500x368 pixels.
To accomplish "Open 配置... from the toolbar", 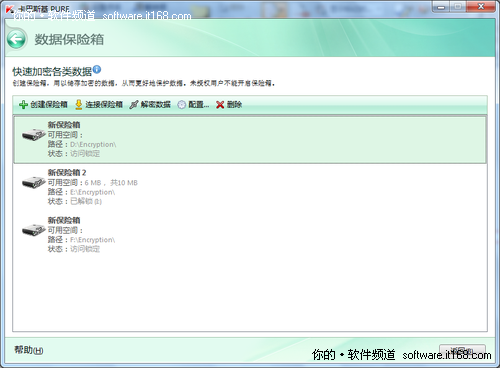I will [x=199, y=105].
